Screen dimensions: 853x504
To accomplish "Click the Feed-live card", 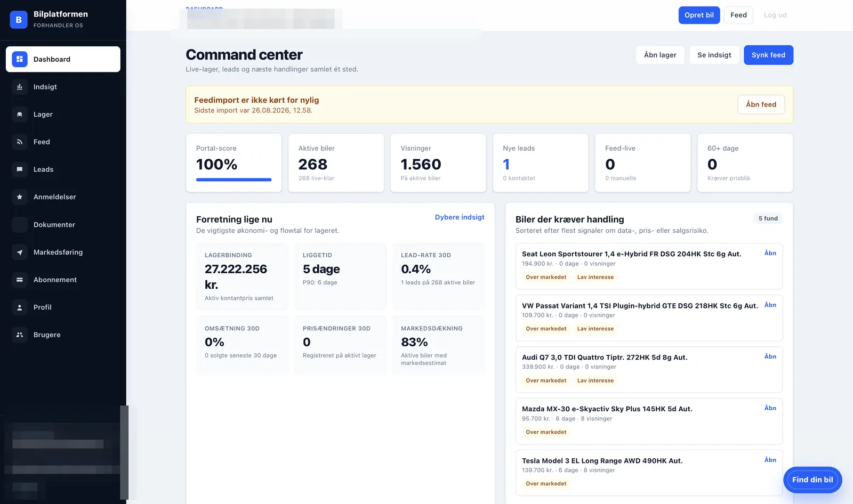I will point(643,162).
